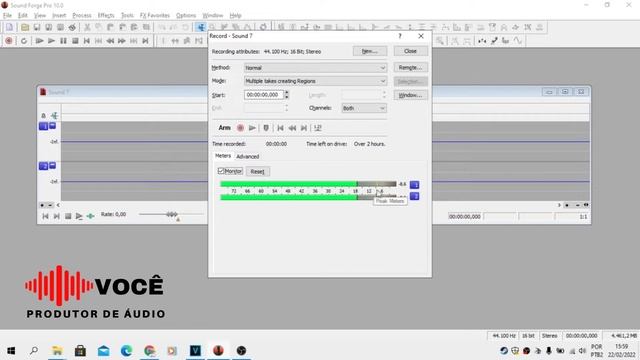Image resolution: width=640 pixels, height=360 pixels.
Task: Click the Reset meters button
Action: point(258,171)
